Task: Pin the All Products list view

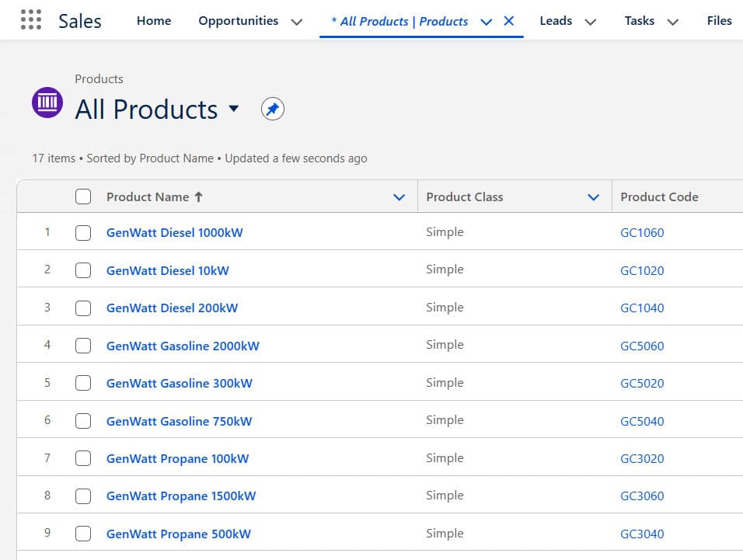Action: [272, 109]
